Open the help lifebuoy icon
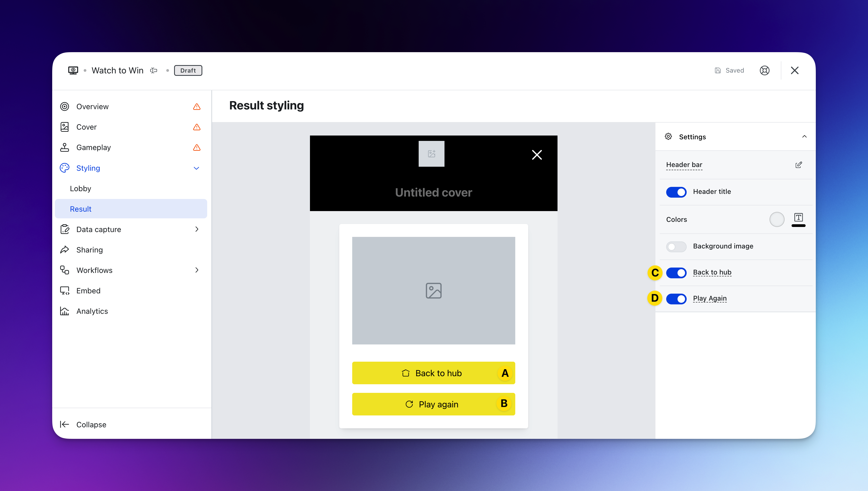868x491 pixels. click(x=764, y=70)
